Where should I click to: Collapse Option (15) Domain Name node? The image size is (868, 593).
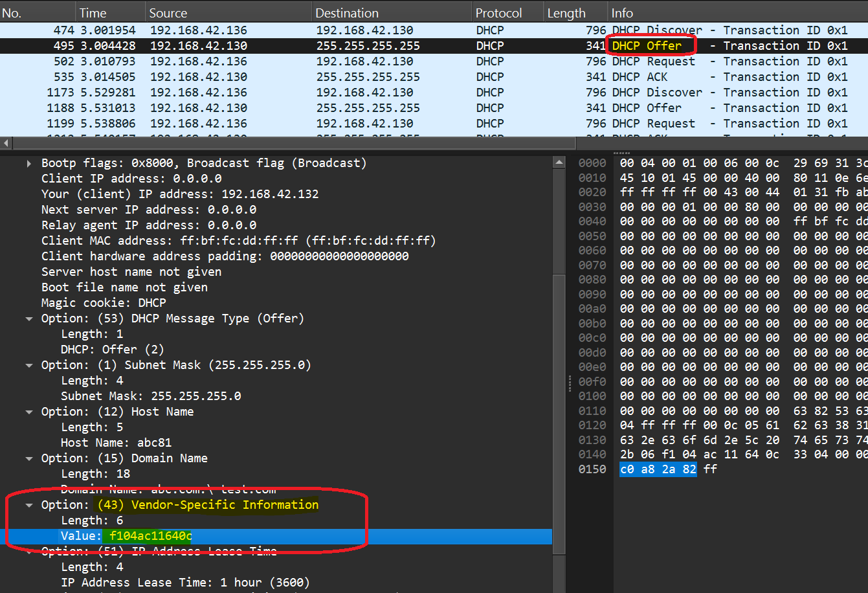(x=29, y=458)
